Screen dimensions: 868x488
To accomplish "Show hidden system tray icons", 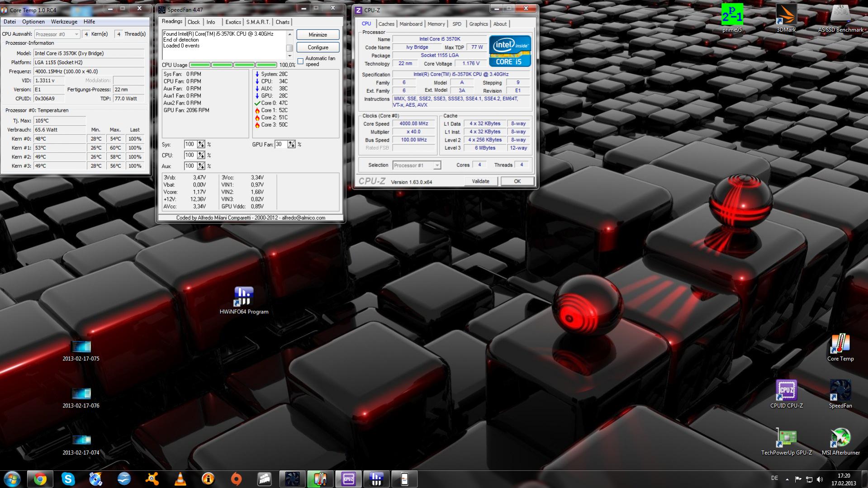I will [x=787, y=479].
